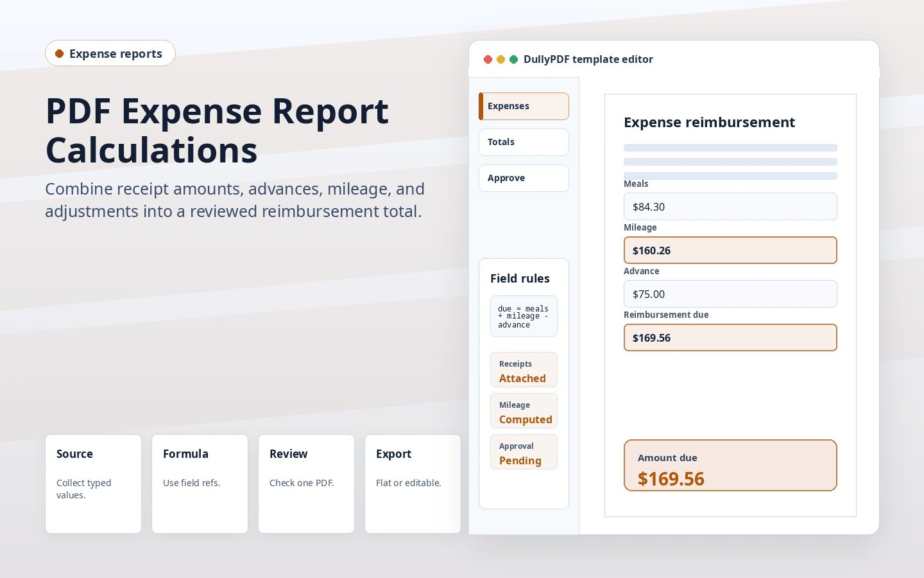Select the Expenses sidebar tab
Image resolution: width=924 pixels, height=578 pixels.
click(524, 106)
